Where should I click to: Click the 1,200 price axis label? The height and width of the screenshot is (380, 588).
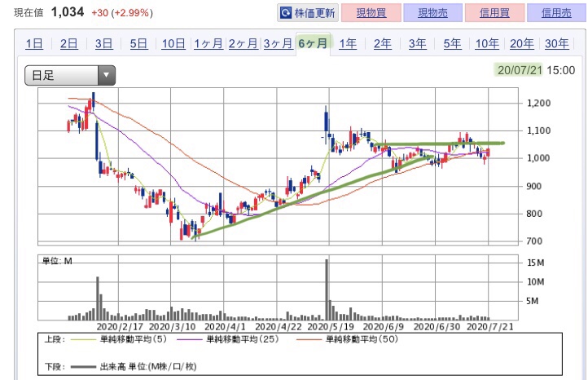point(539,104)
